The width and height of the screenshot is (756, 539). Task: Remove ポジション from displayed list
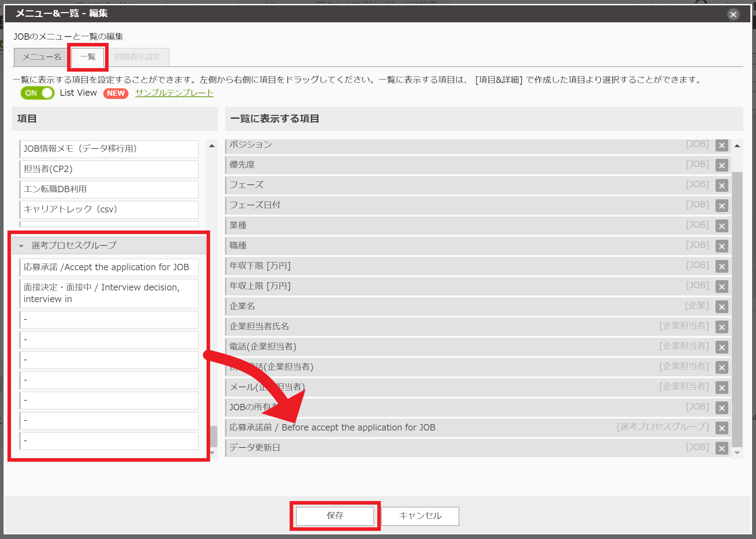722,145
